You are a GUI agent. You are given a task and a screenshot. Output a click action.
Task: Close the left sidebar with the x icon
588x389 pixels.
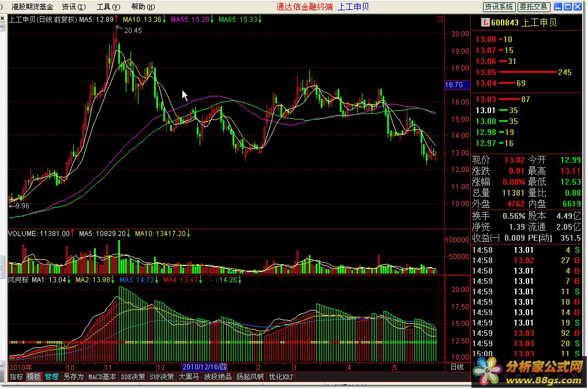tap(2, 18)
